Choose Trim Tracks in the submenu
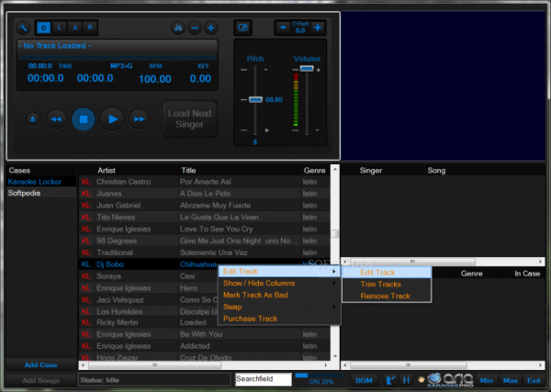Image resolution: width=551 pixels, height=392 pixels. pyautogui.click(x=387, y=285)
